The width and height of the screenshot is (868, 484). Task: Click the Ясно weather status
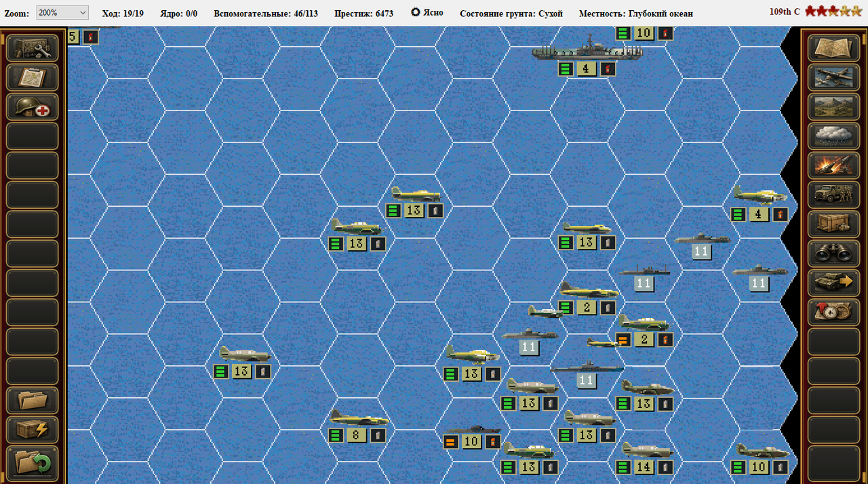427,13
